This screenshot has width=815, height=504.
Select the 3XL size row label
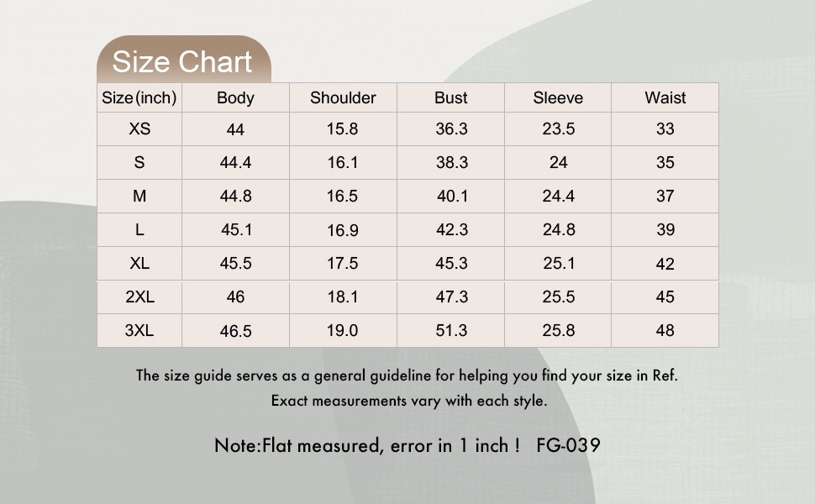(139, 331)
